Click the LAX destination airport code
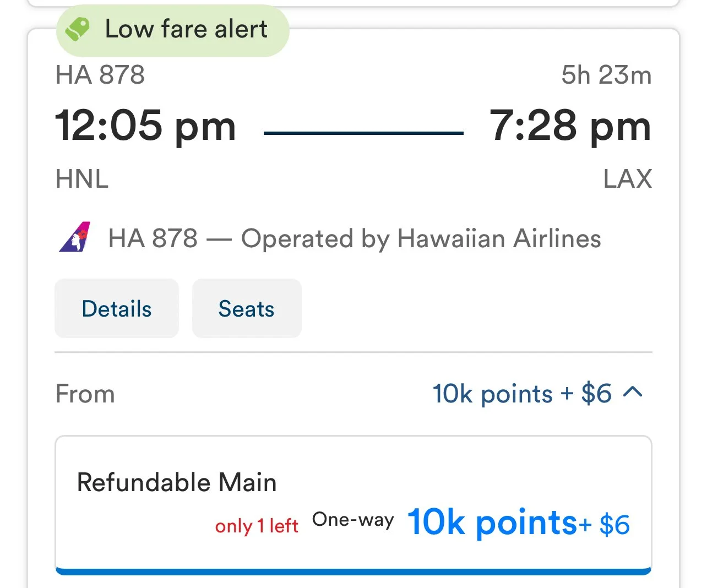Viewport: 707px width, 588px height. (627, 179)
